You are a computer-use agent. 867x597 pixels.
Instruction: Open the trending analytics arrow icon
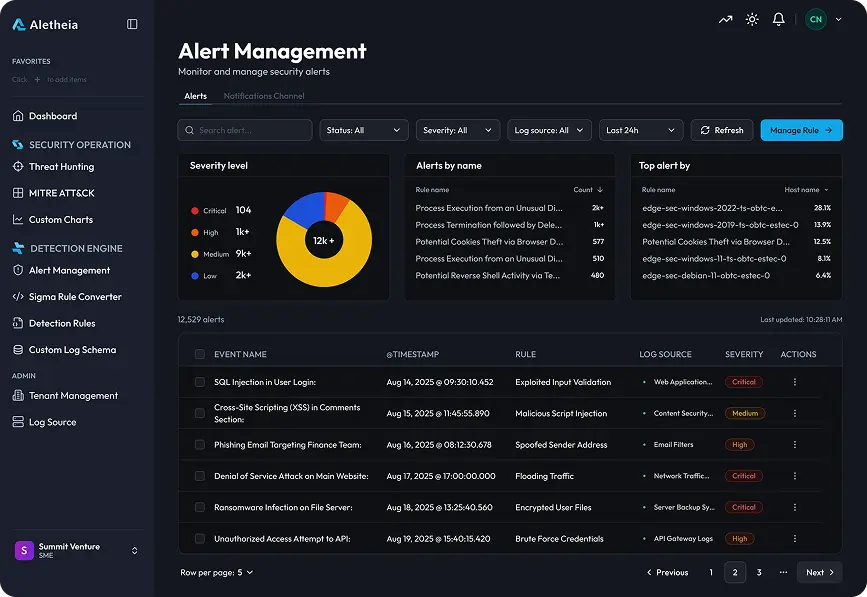coord(725,20)
